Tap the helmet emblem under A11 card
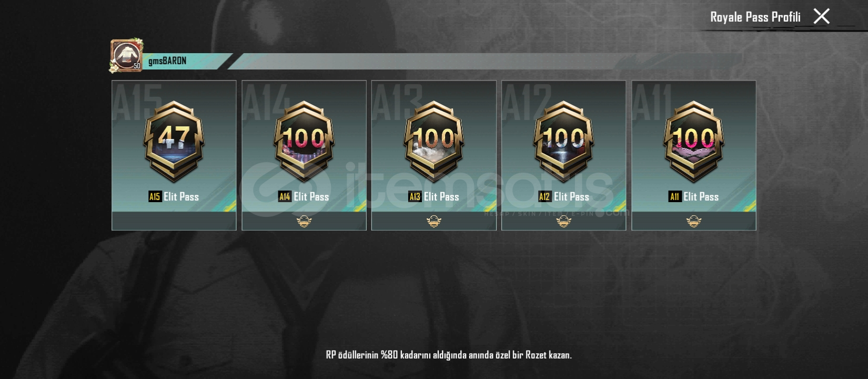The height and width of the screenshot is (379, 868). [694, 221]
